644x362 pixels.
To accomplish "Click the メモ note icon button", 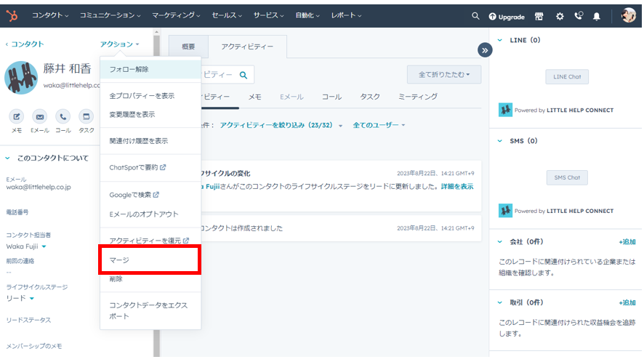I will tap(17, 116).
